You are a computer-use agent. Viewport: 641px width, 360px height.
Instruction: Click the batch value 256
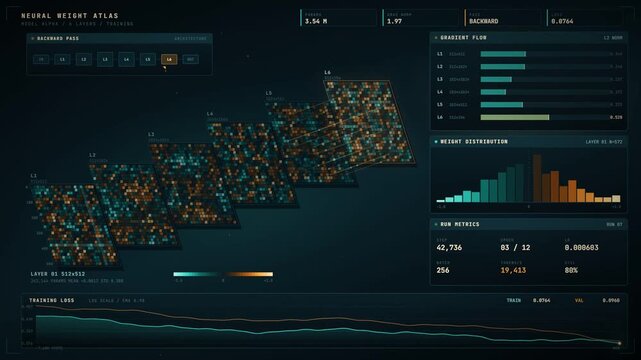(x=443, y=271)
